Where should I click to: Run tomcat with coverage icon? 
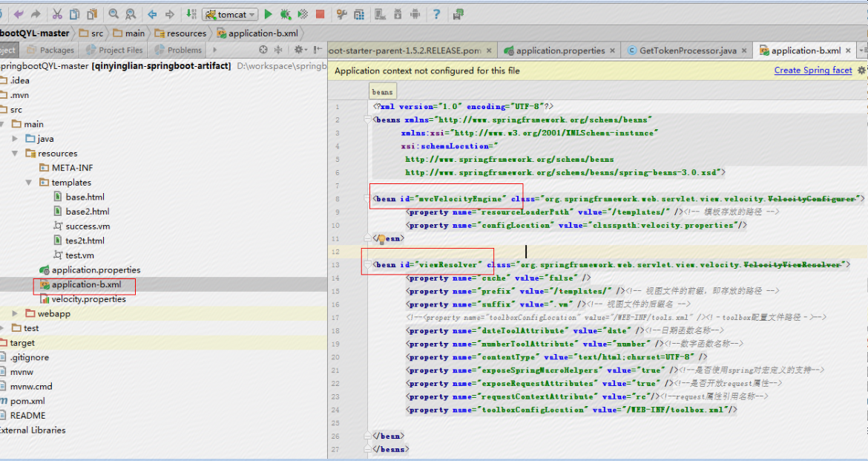pos(303,13)
